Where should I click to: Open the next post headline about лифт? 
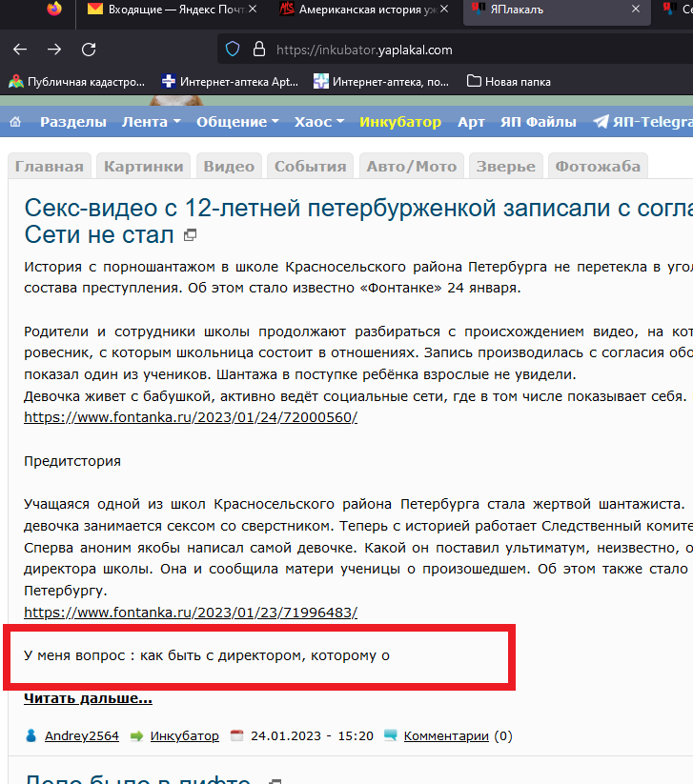(138, 778)
